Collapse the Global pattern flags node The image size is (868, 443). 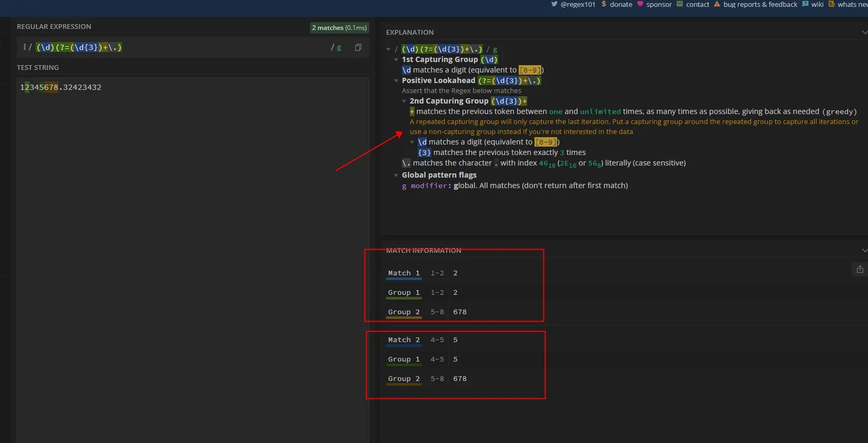(396, 176)
